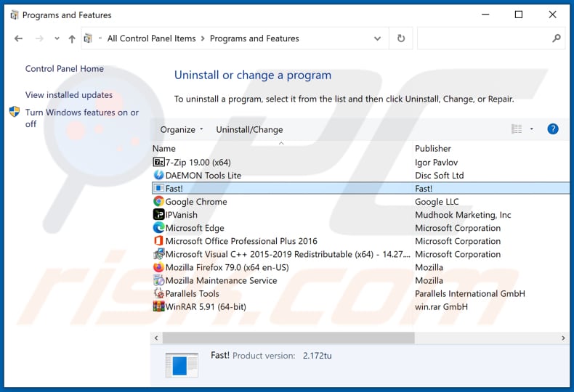Open the Organize dropdown menu
Screen dimensions: 574x392
[x=182, y=130]
